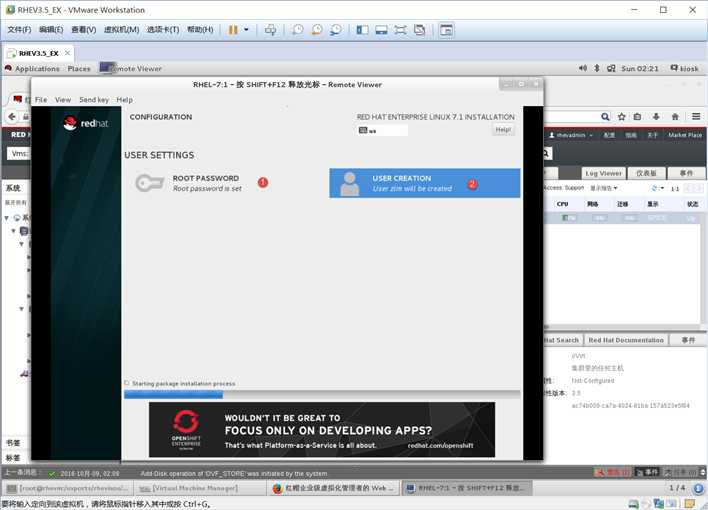This screenshot has height=510, width=708.
Task: Click the Firefox bookmark star icon
Action: click(622, 117)
